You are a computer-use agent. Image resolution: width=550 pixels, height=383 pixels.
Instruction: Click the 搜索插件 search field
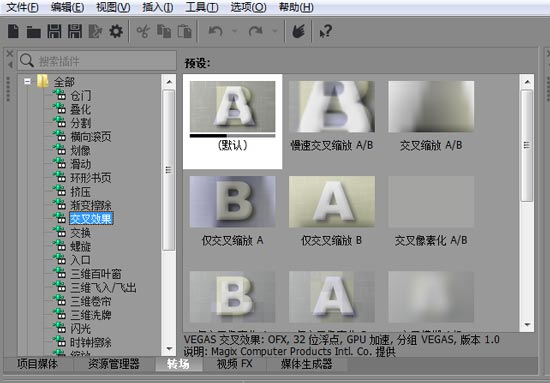(x=97, y=61)
